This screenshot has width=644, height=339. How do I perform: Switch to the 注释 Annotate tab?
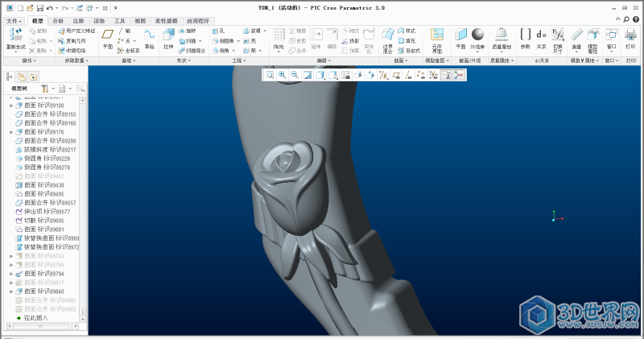(78, 21)
